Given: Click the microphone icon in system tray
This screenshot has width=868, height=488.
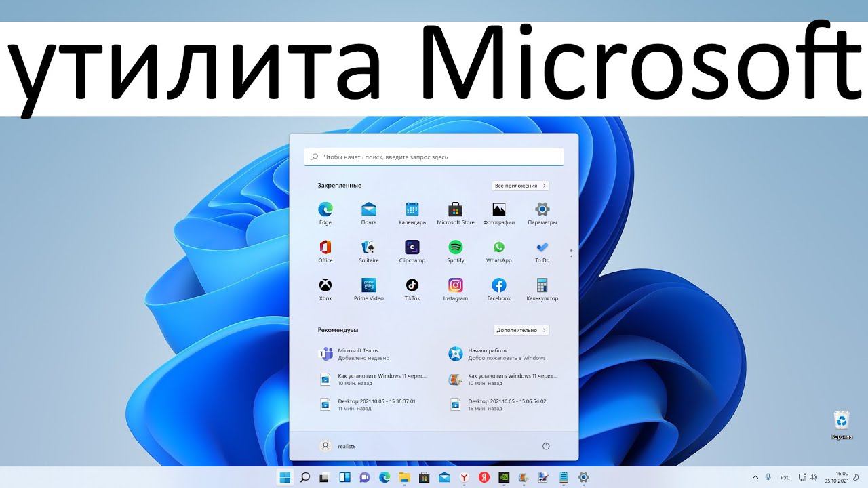Looking at the screenshot, I should pyautogui.click(x=768, y=477).
